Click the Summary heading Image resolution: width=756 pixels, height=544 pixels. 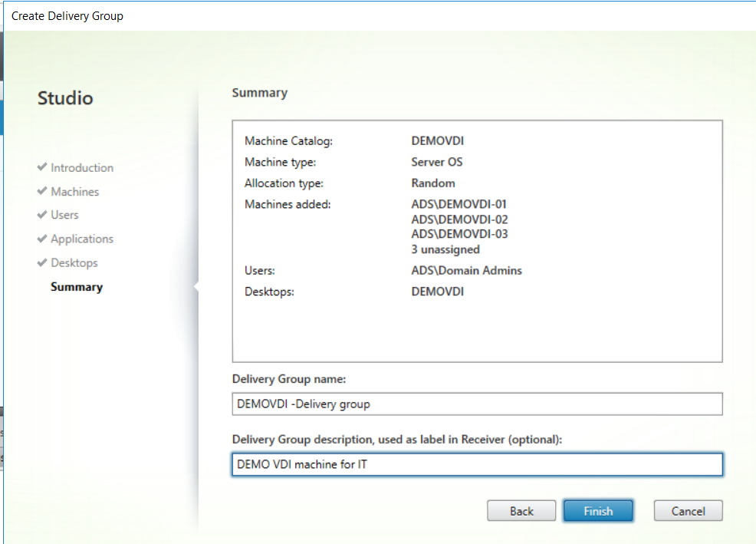[x=259, y=93]
